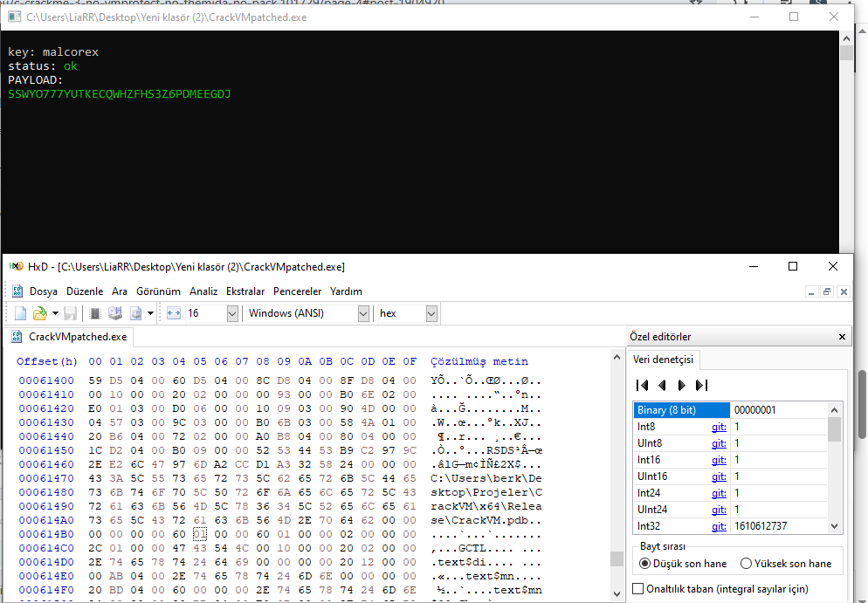Click hex view scrollbar up arrow

pyautogui.click(x=617, y=358)
